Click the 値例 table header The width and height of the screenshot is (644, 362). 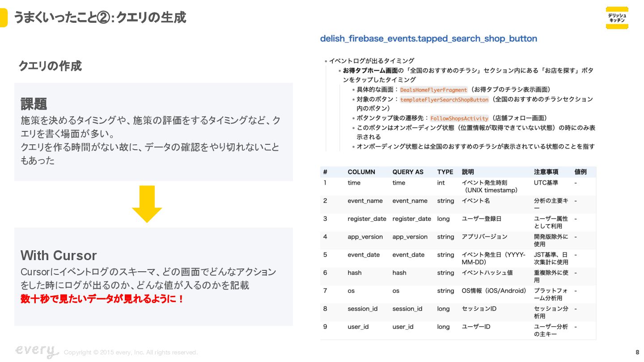[x=580, y=172]
